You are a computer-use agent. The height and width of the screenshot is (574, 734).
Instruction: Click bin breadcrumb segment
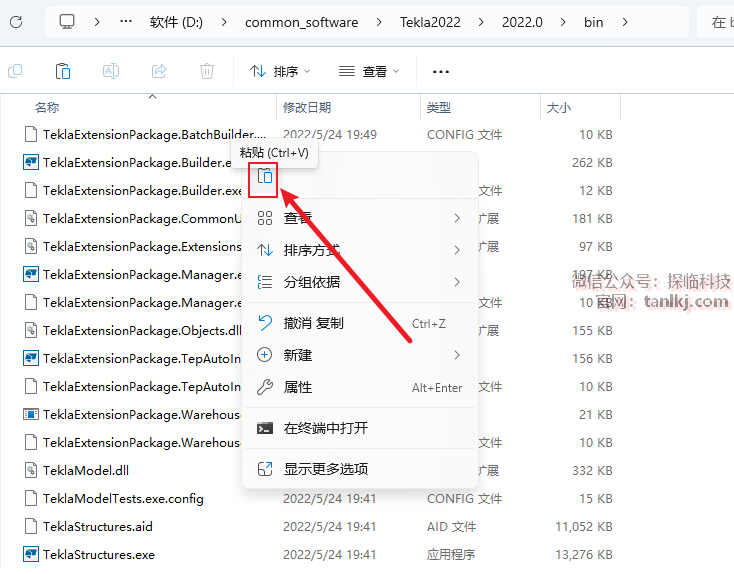pyautogui.click(x=594, y=22)
